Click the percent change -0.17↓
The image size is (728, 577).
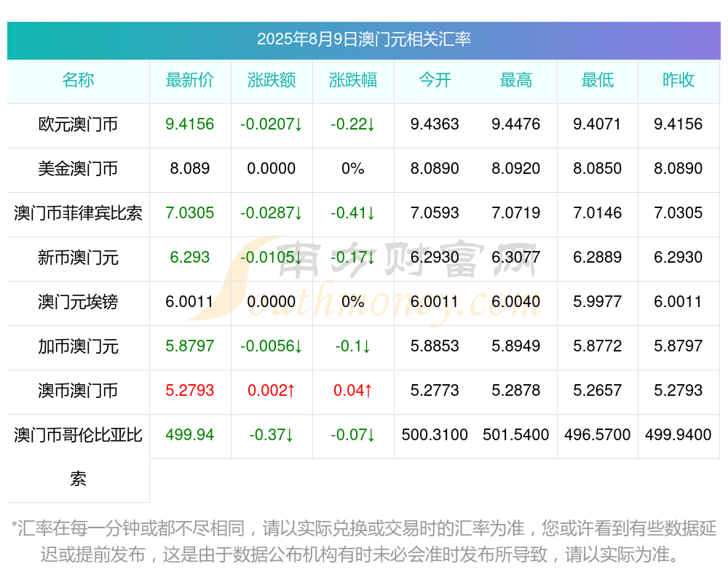[x=353, y=257]
